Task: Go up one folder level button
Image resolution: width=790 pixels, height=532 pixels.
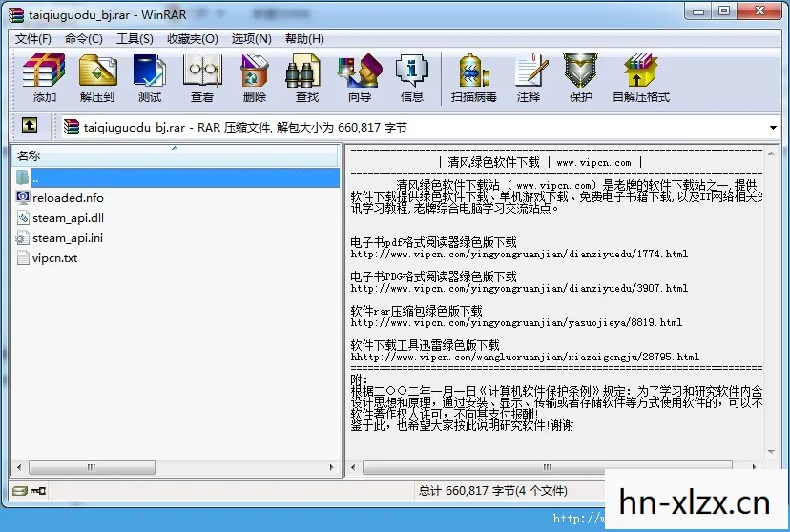Action: [x=30, y=125]
